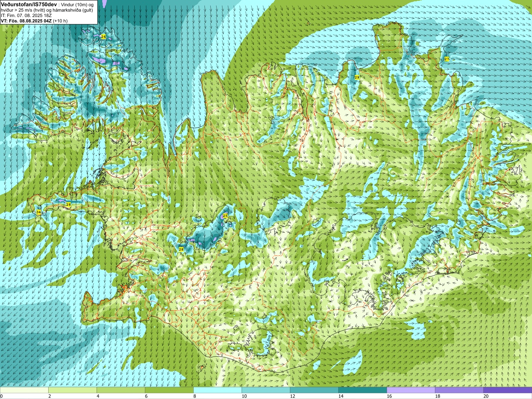Viewport: 532px width, 399px height.
Task: Click the 6–8 m/s olive green legend swatch
Action: [169, 390]
